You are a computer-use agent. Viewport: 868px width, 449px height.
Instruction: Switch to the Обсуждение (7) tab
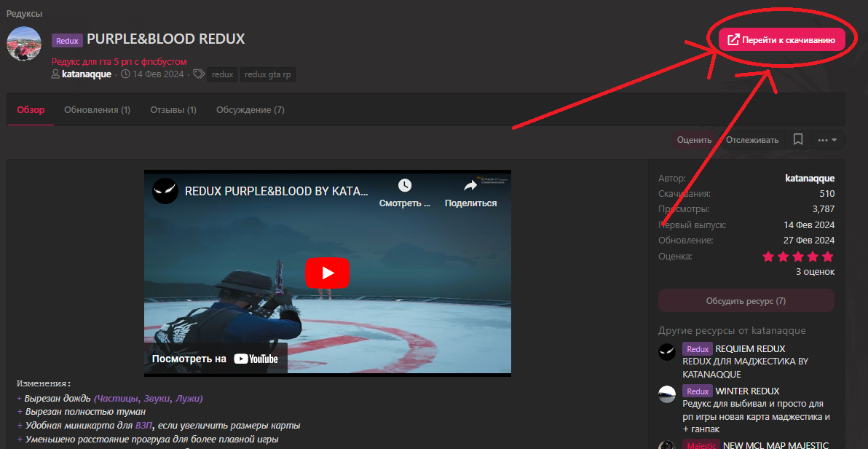(250, 110)
